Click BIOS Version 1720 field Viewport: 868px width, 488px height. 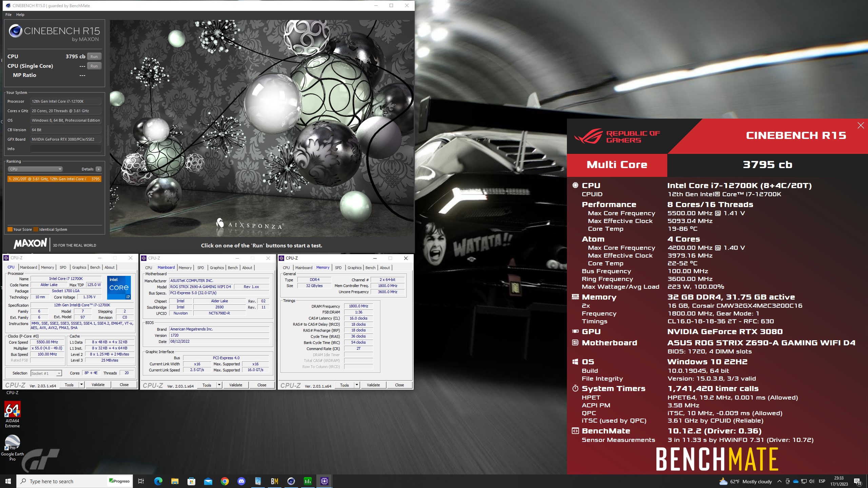point(219,335)
